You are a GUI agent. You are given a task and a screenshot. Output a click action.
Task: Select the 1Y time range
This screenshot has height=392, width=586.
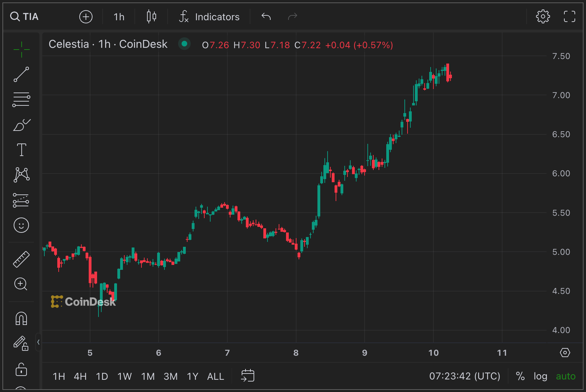pos(193,376)
